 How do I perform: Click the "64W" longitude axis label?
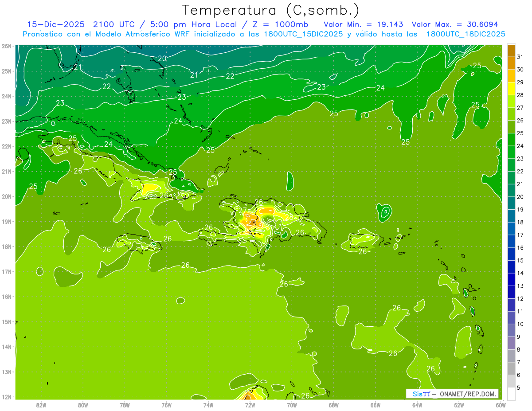click(x=417, y=405)
